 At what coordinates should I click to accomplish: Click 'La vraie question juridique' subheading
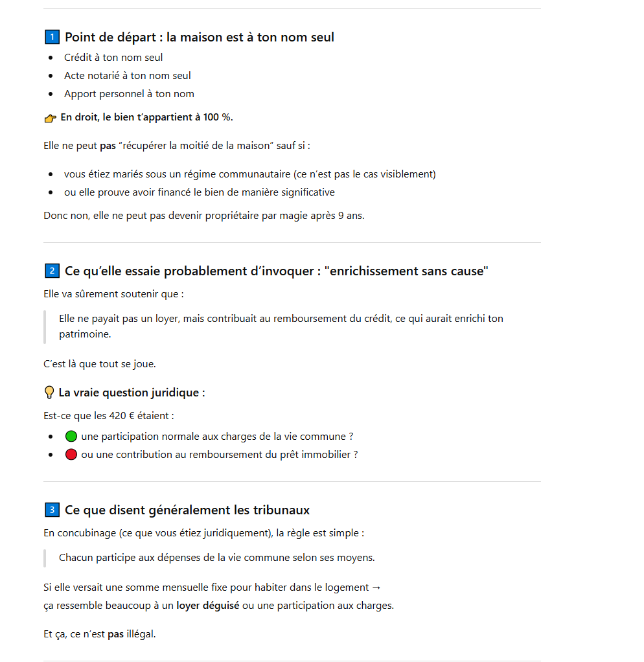point(132,393)
